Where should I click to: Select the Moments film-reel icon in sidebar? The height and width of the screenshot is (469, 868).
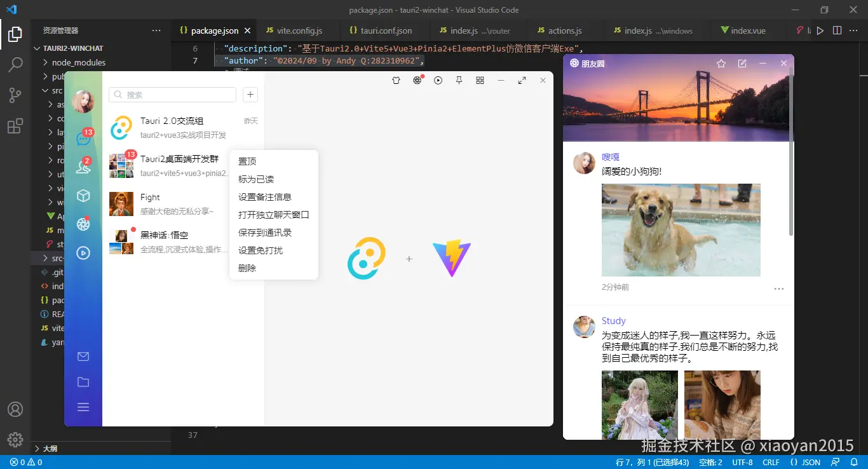click(83, 224)
